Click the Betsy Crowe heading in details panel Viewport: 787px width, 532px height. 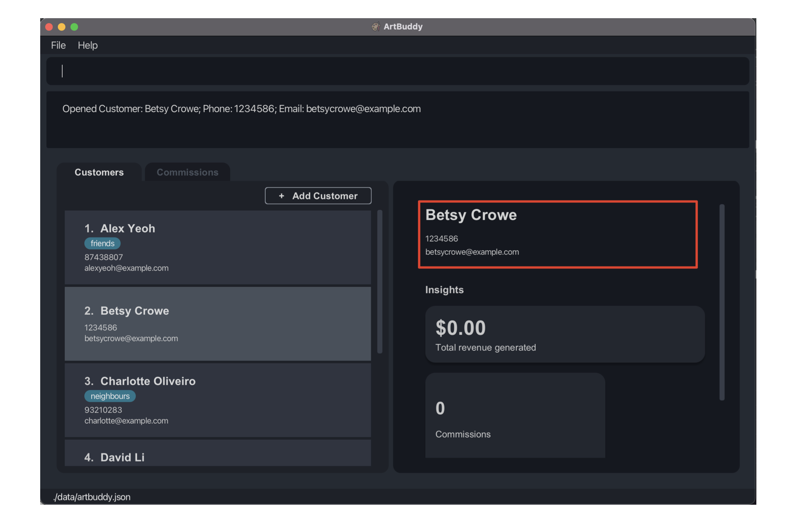coord(471,215)
